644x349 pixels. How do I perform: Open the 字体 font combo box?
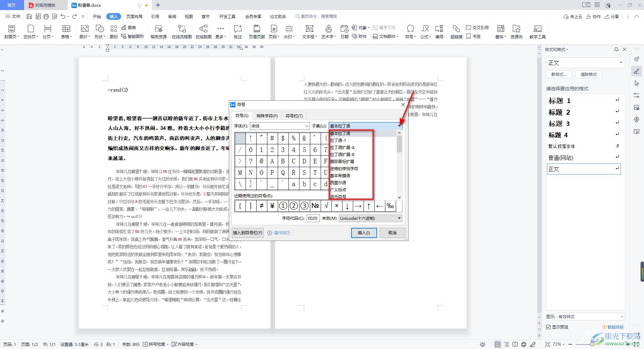click(x=280, y=126)
